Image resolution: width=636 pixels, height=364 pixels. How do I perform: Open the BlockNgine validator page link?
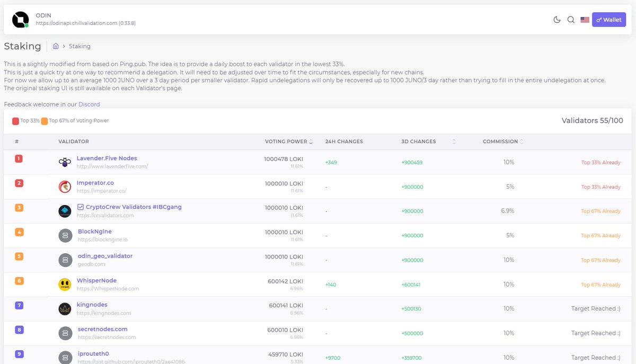pos(95,231)
